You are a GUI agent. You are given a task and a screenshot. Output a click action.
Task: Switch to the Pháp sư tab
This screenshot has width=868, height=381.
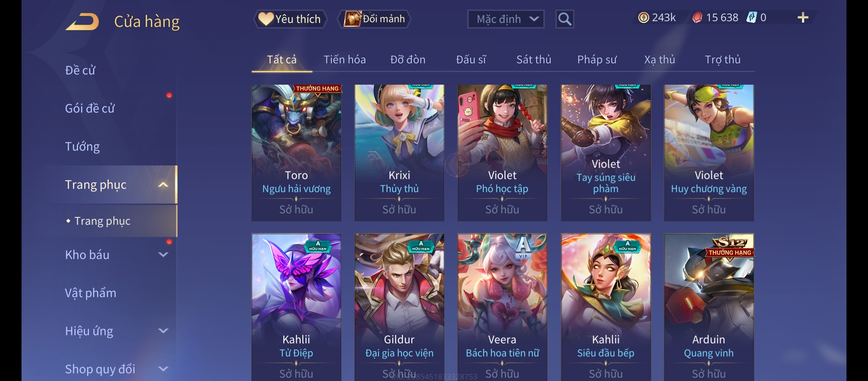[x=597, y=60]
